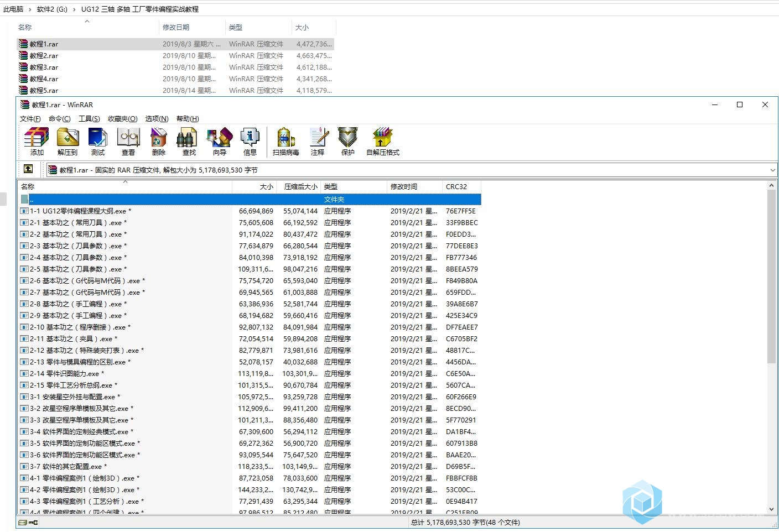Click UG12 folder name in Explorer breadcrumb
779x532 pixels.
139,9
